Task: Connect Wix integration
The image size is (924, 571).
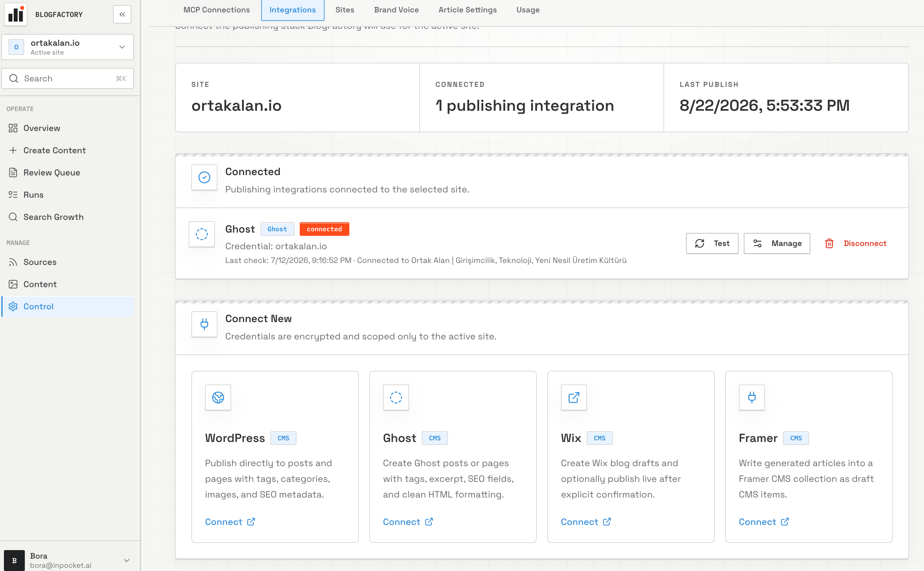Action: point(586,522)
